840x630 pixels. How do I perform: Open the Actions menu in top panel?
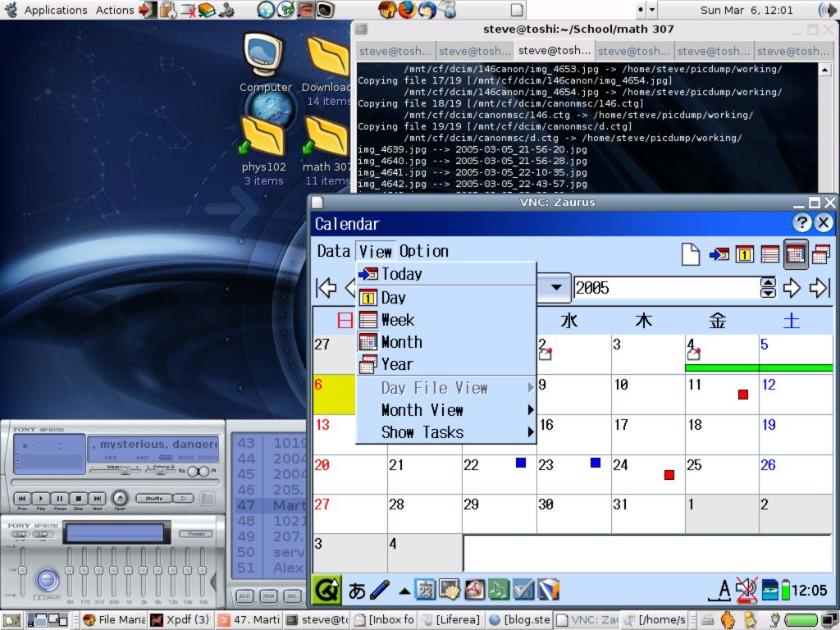[115, 10]
